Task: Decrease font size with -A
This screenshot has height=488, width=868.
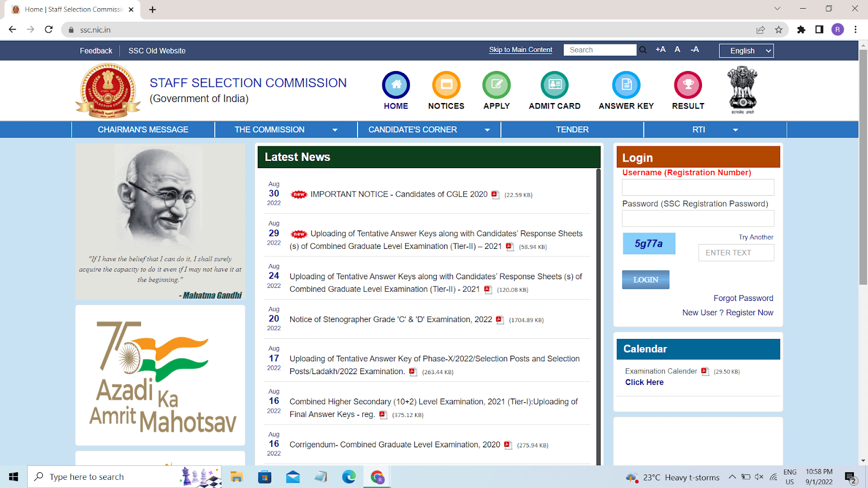Action: coord(694,49)
